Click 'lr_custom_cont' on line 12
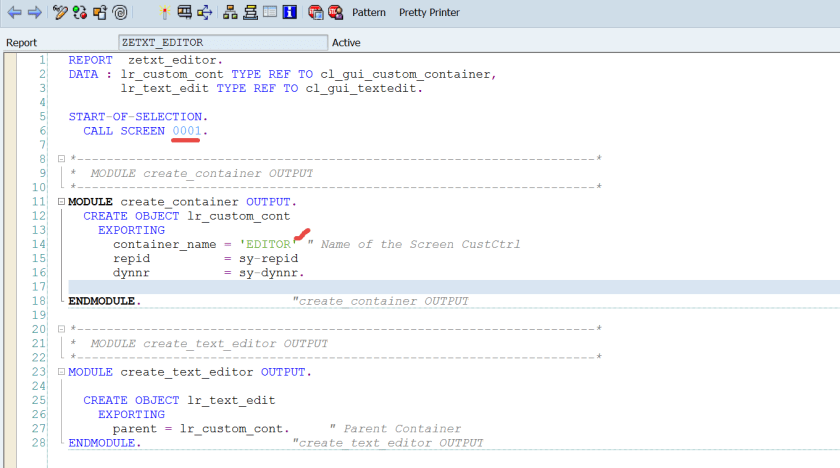This screenshot has width=840, height=468. pyautogui.click(x=239, y=216)
